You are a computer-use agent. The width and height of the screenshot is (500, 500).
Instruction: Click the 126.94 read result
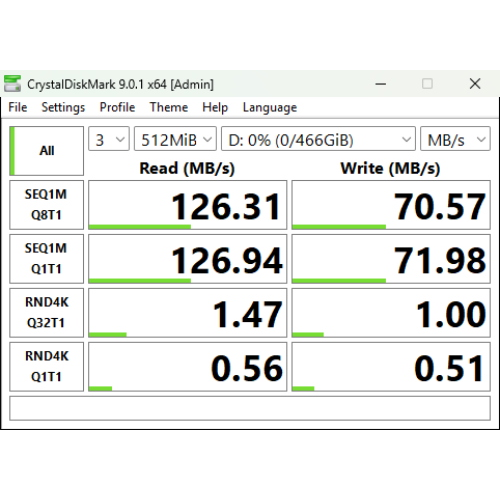point(187,259)
